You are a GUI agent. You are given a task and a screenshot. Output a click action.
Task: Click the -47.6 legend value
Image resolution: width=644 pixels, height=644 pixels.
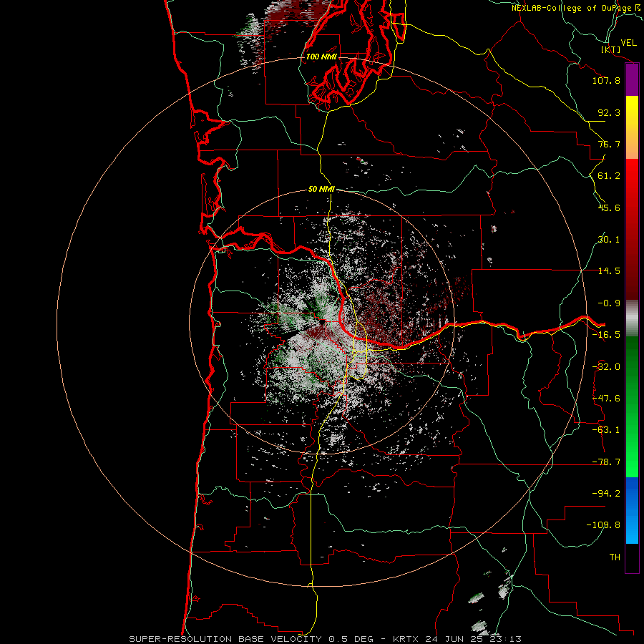point(606,399)
